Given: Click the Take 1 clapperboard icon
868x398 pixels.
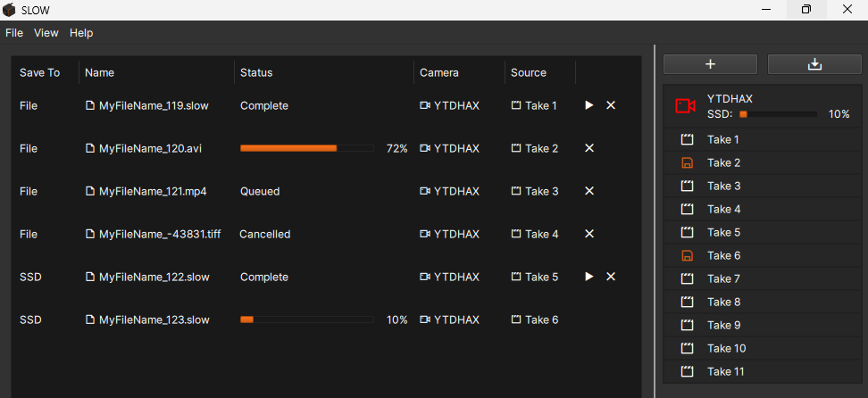Looking at the screenshot, I should tap(687, 139).
